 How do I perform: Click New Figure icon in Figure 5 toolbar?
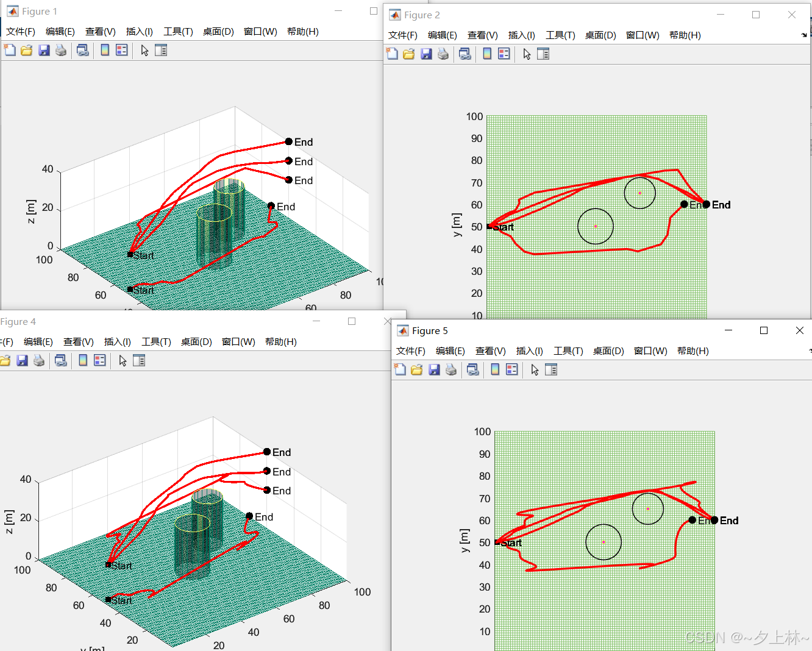pos(400,369)
